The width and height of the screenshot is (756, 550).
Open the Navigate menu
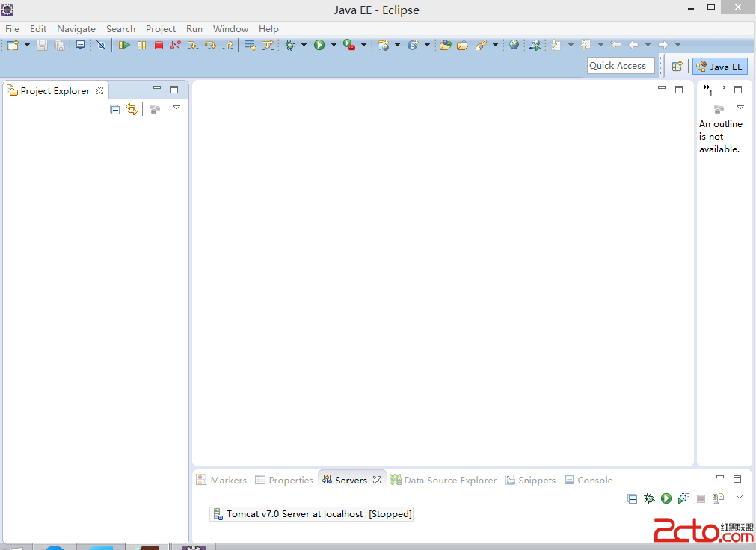click(x=76, y=29)
